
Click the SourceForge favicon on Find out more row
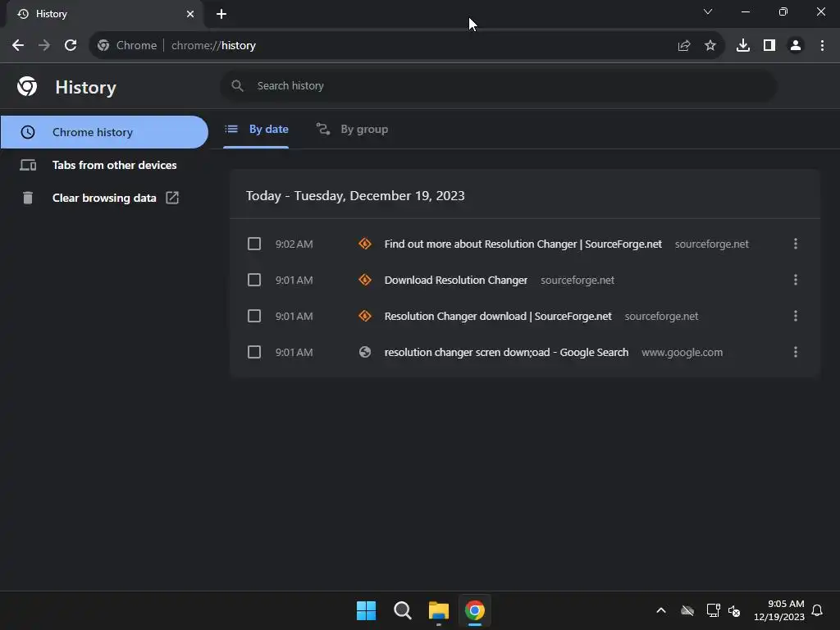click(x=365, y=244)
